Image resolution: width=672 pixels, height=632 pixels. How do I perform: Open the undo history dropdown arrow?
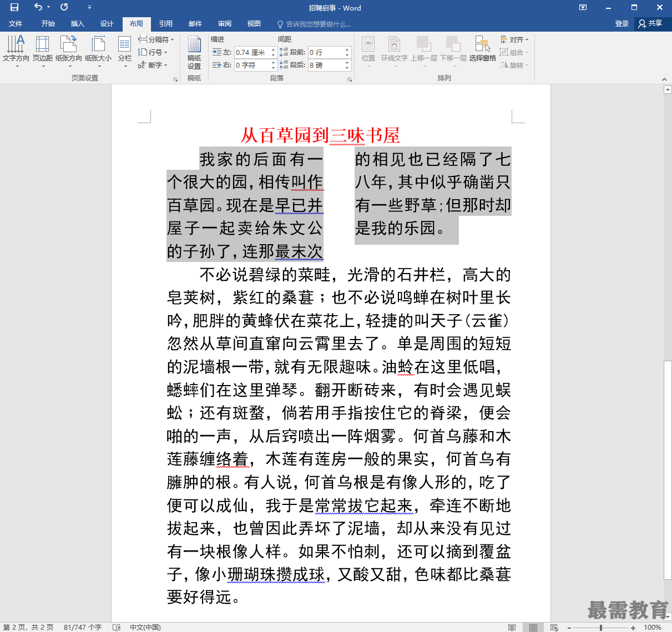[x=49, y=7]
